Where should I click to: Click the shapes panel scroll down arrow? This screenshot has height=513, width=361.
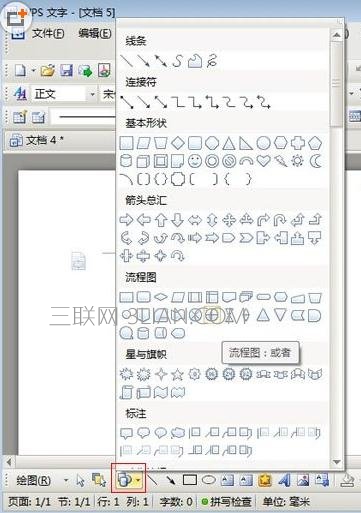pos(337,462)
